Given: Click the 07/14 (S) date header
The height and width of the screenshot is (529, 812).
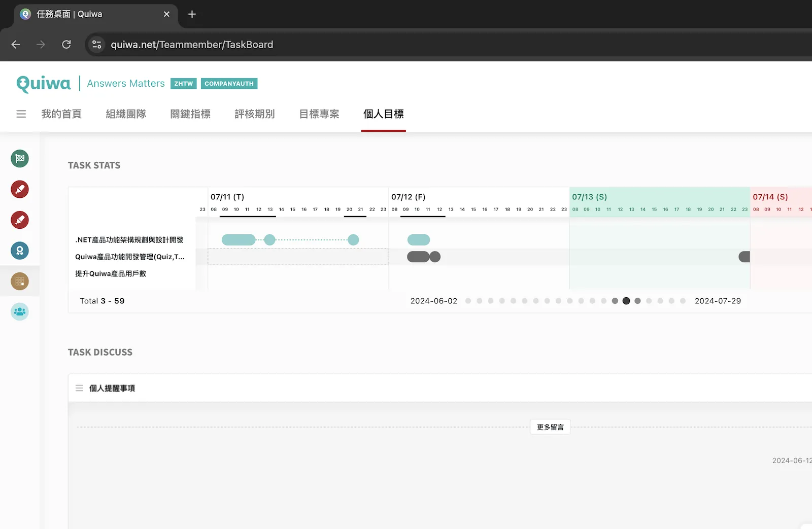Looking at the screenshot, I should (x=770, y=197).
